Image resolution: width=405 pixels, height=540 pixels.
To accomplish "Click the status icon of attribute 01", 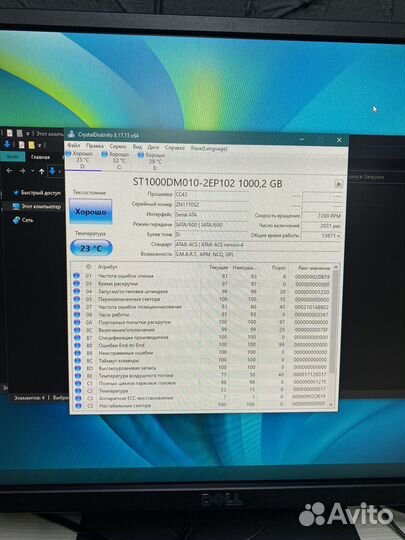I will 77,276.
